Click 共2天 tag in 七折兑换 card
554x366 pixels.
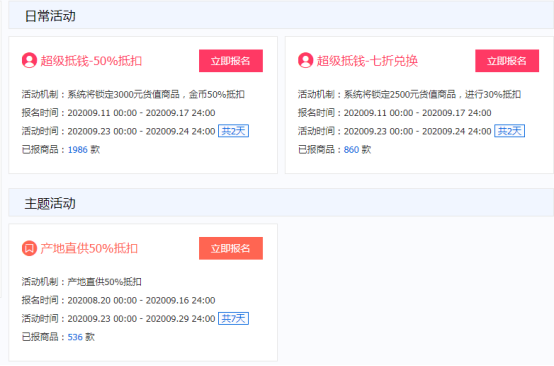(x=509, y=131)
